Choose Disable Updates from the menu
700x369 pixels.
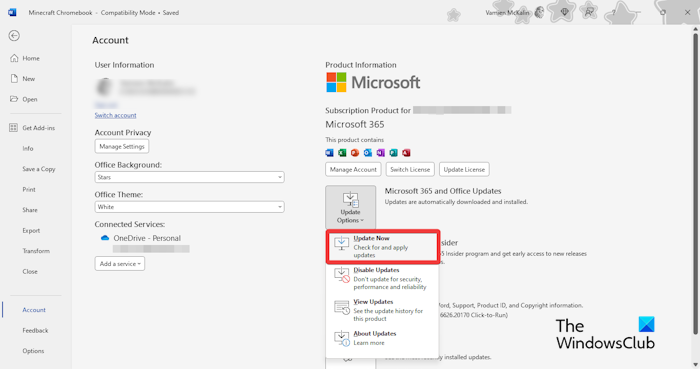pyautogui.click(x=383, y=278)
